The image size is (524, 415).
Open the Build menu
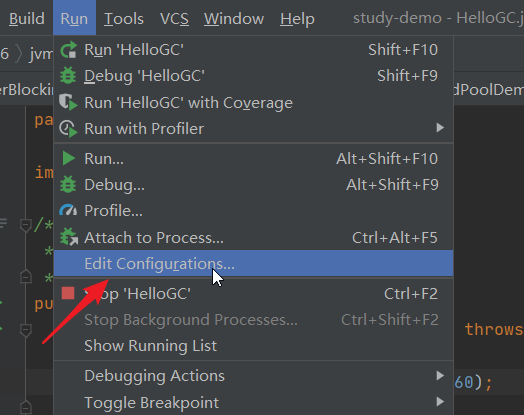click(x=27, y=18)
